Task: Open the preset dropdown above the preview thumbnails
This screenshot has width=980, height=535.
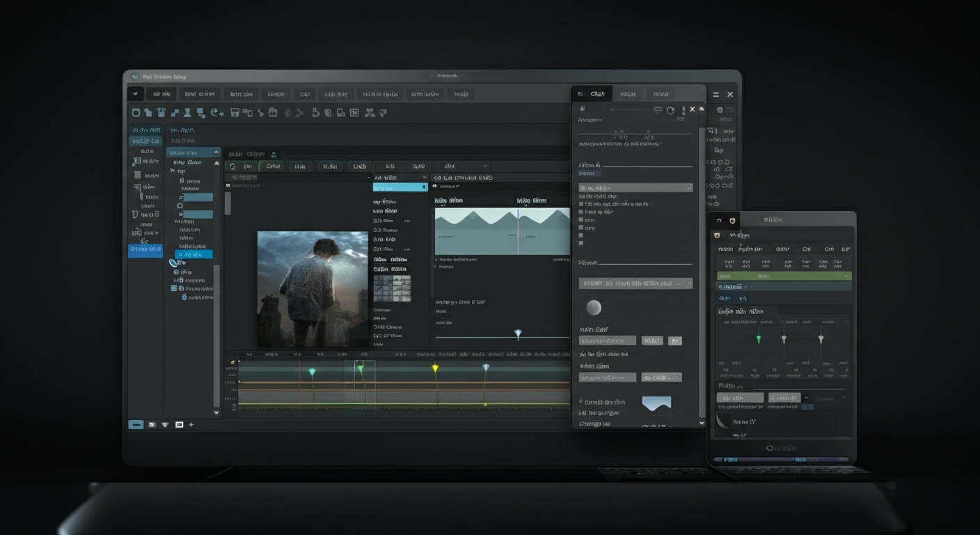Action: 399,178
